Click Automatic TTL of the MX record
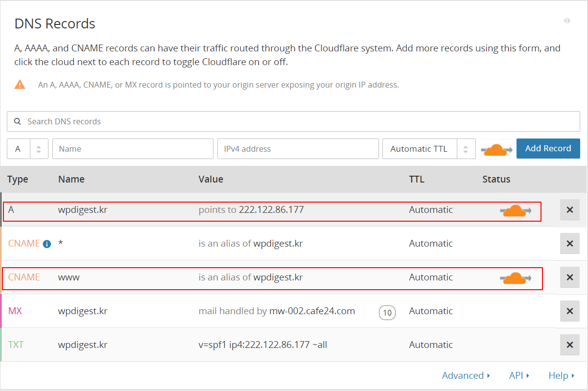 [x=431, y=311]
